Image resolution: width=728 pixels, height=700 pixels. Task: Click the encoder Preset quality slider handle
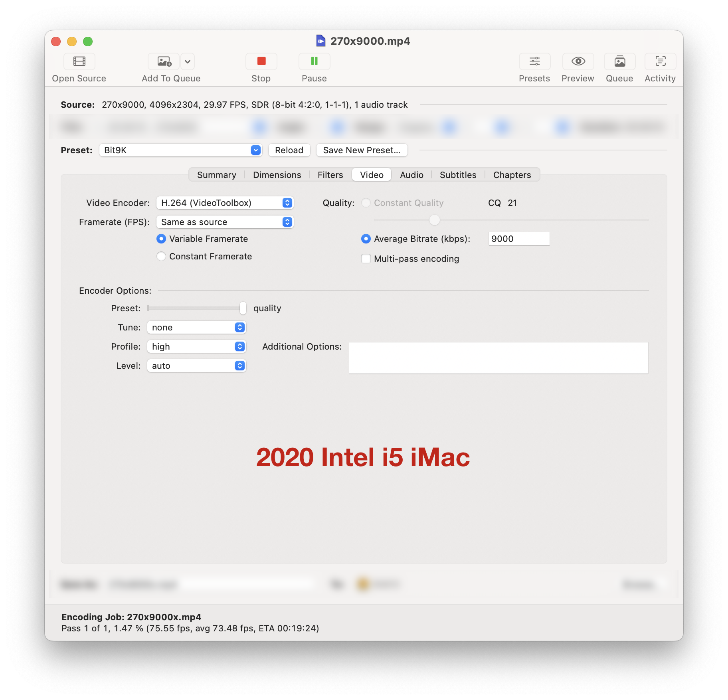point(243,308)
